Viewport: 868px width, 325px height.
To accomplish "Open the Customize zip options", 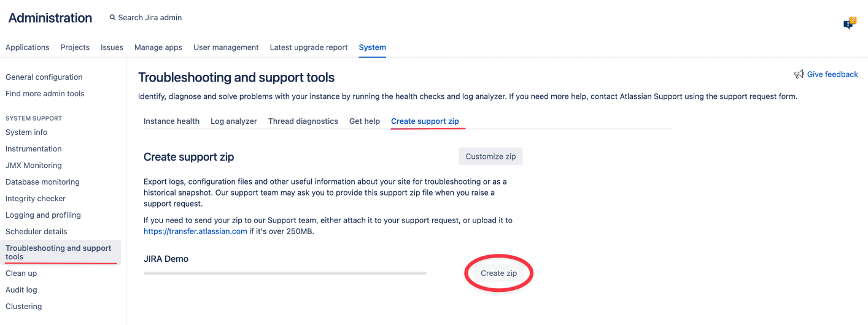I will click(490, 156).
